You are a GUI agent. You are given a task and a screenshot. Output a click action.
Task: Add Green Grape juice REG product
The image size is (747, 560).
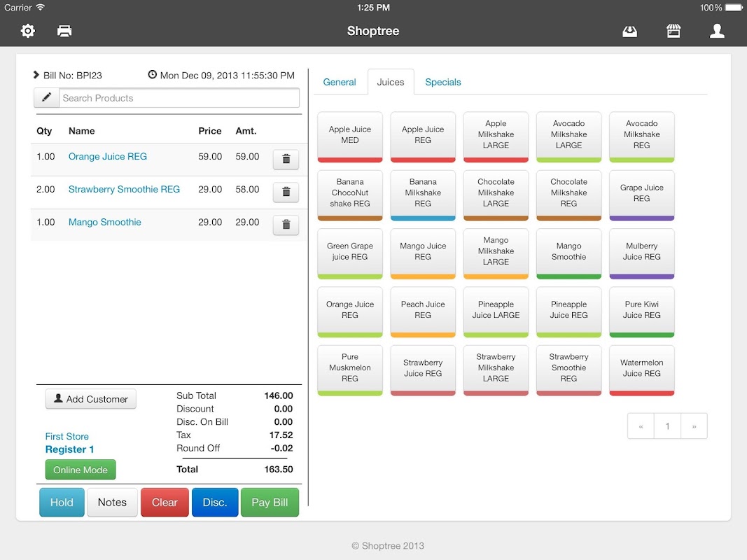tap(350, 253)
